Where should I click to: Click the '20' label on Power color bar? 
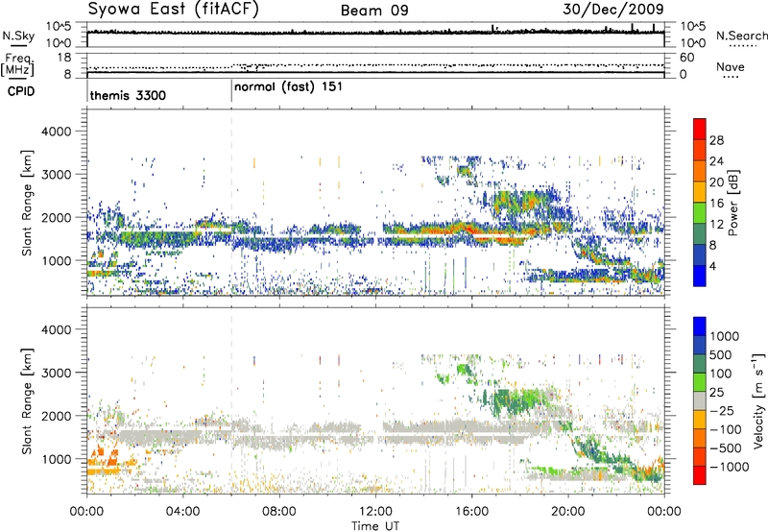(716, 182)
